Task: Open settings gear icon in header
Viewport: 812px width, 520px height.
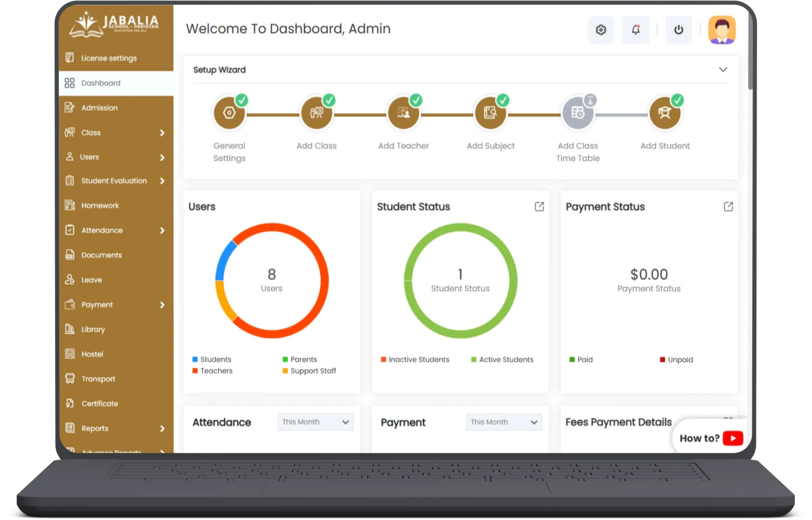Action: tap(601, 30)
